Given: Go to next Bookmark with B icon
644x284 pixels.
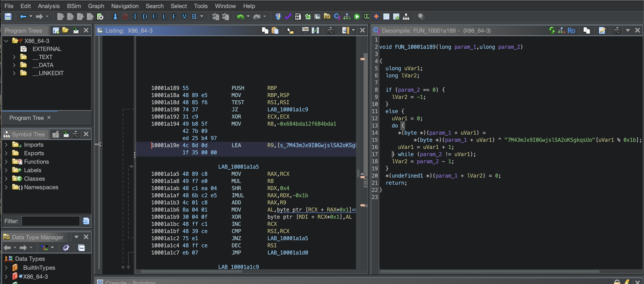Looking at the screenshot, I should [x=194, y=17].
